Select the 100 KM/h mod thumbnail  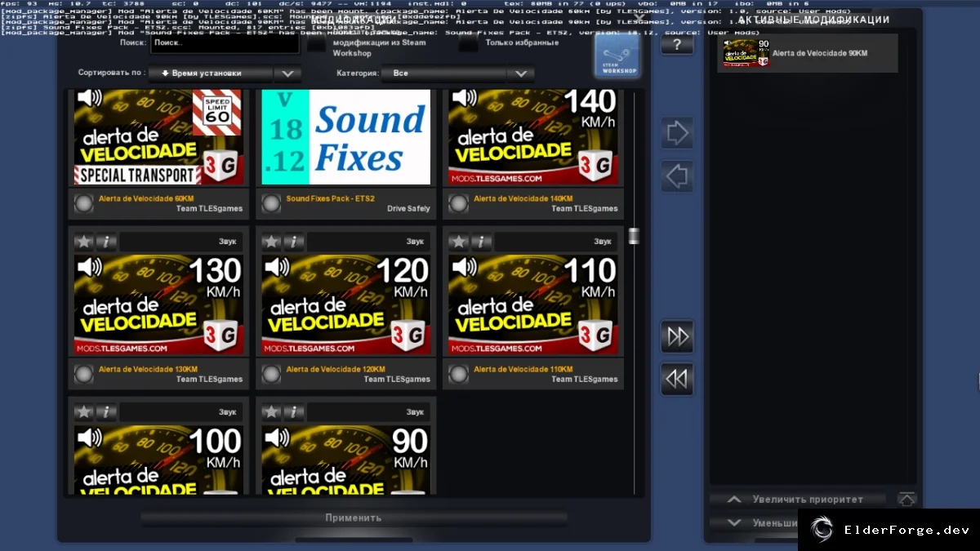pos(158,460)
